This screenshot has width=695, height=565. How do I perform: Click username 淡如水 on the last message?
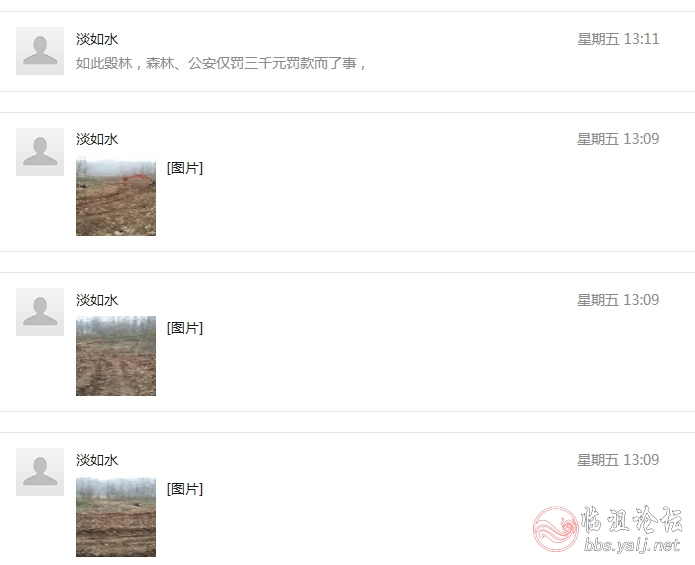tap(97, 460)
